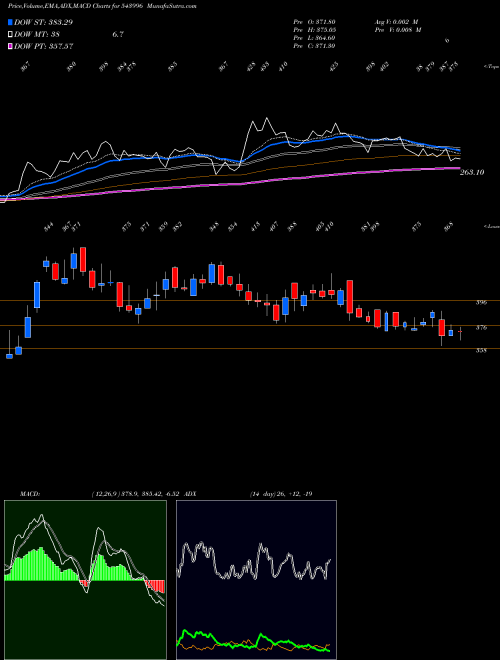Click the 376 price level label
Image resolution: width=500 pixels, height=660 pixels.
tap(481, 327)
